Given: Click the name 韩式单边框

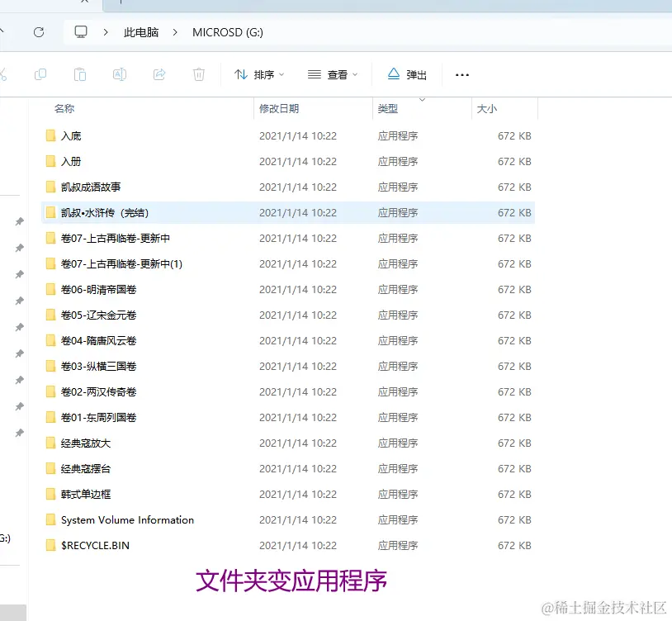Looking at the screenshot, I should coord(86,494).
